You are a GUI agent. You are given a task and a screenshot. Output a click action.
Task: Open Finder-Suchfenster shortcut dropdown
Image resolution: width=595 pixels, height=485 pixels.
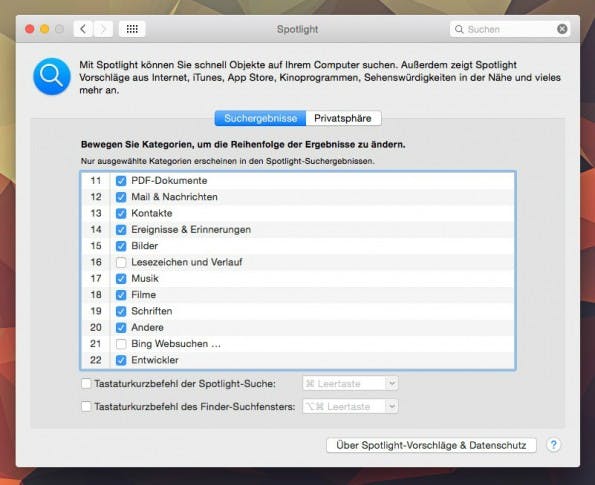(x=350, y=406)
